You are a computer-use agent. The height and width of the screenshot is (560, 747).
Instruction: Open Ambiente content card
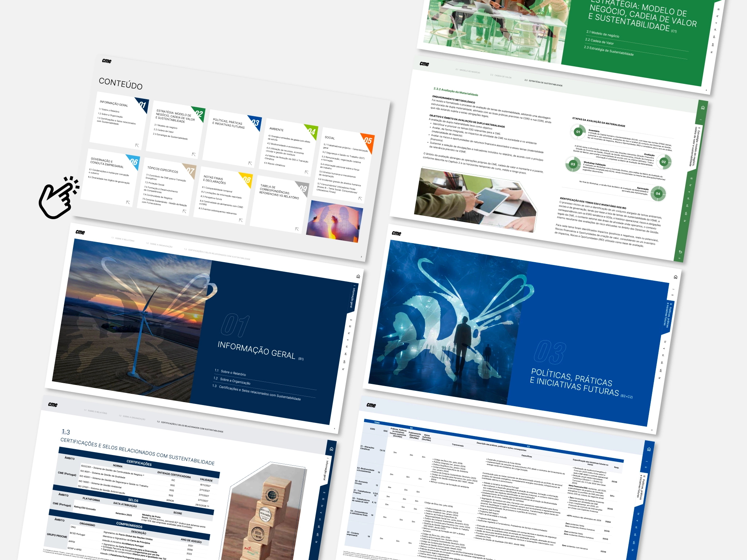click(x=289, y=147)
